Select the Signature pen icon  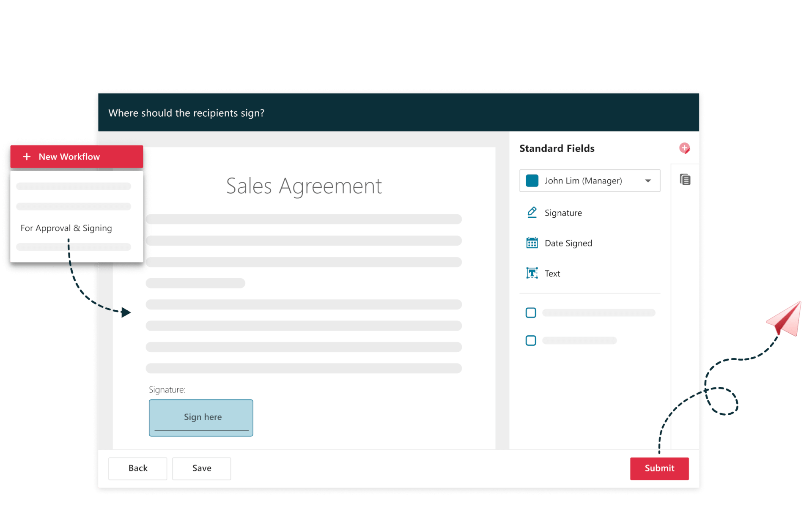(532, 212)
